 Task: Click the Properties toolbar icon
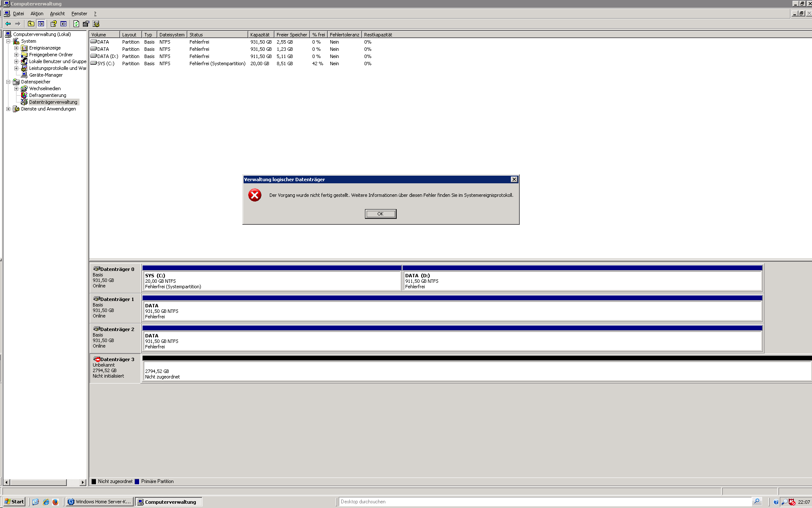[x=86, y=24]
